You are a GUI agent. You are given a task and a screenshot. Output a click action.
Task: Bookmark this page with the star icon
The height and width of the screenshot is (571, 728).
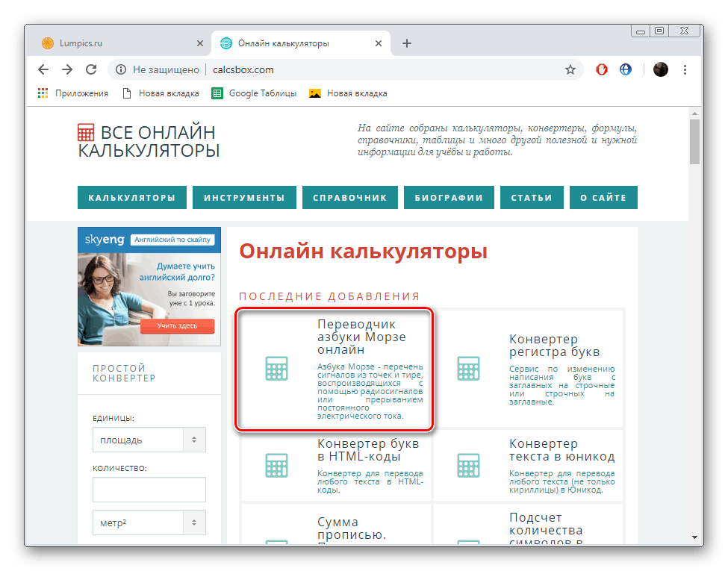(x=570, y=69)
